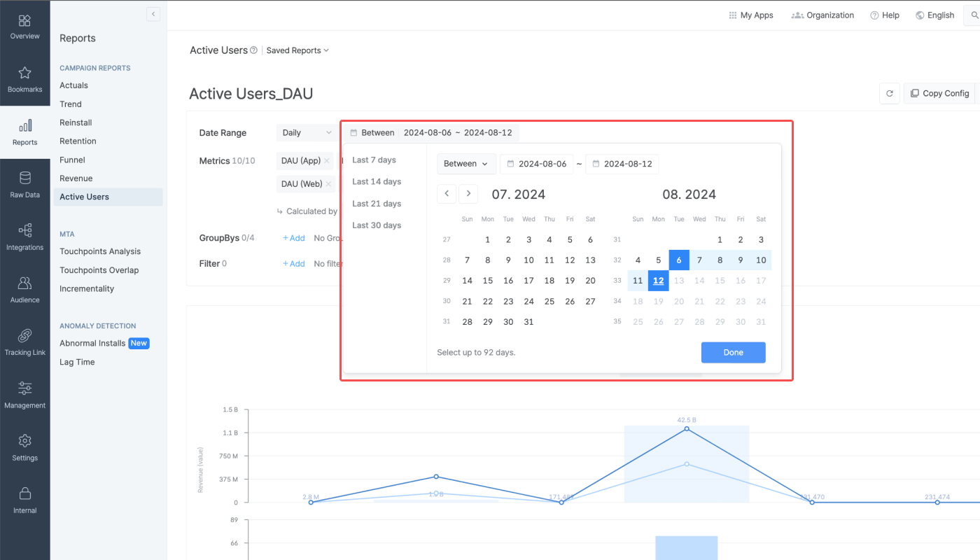Open Help in the top bar
This screenshot has width=980, height=560.
[885, 15]
